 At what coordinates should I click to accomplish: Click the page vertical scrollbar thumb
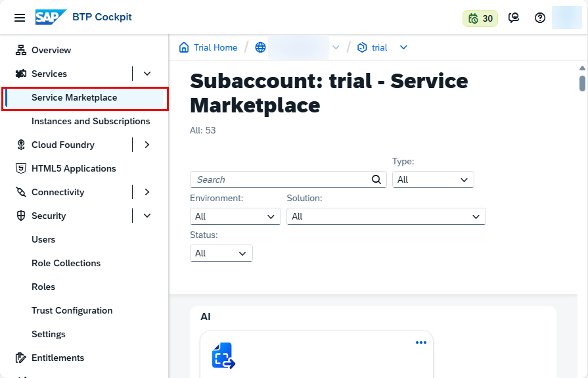(x=582, y=83)
